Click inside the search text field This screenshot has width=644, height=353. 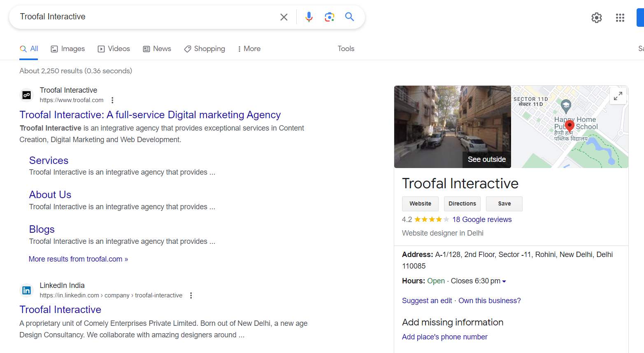point(144,17)
